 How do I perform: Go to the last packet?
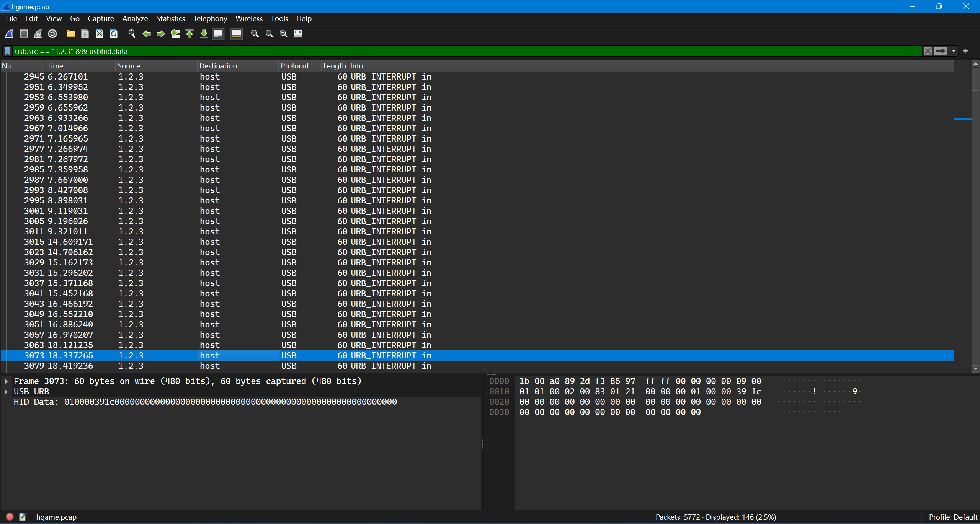(204, 34)
